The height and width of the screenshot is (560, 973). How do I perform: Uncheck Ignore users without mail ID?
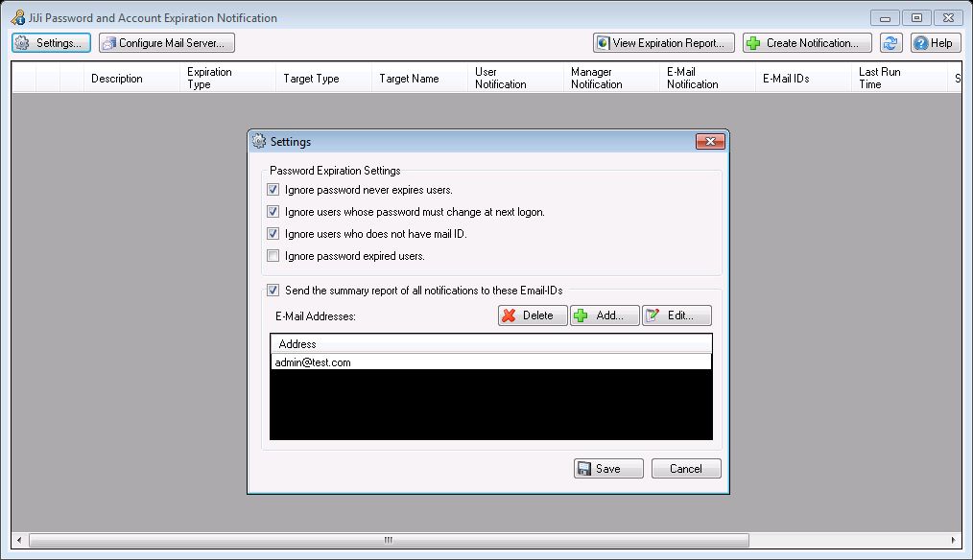tap(273, 234)
